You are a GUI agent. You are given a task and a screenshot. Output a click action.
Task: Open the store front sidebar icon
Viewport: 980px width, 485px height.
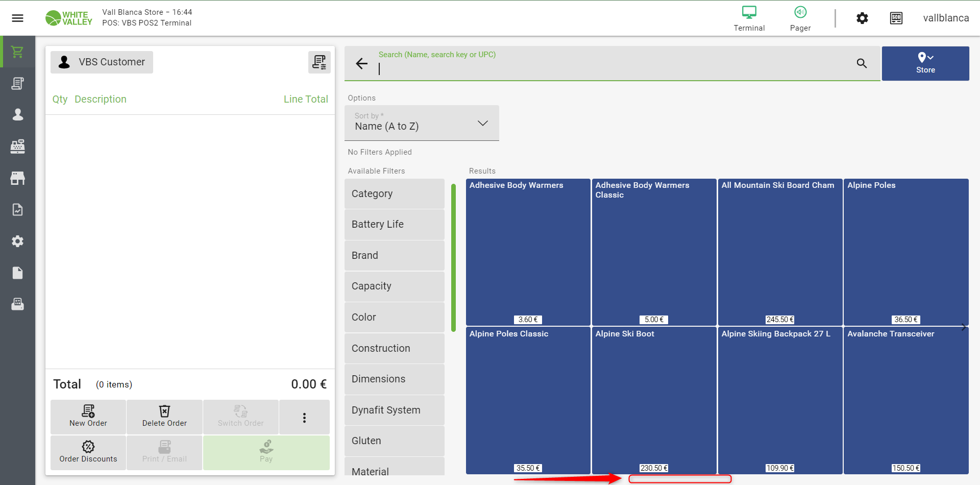click(x=17, y=178)
